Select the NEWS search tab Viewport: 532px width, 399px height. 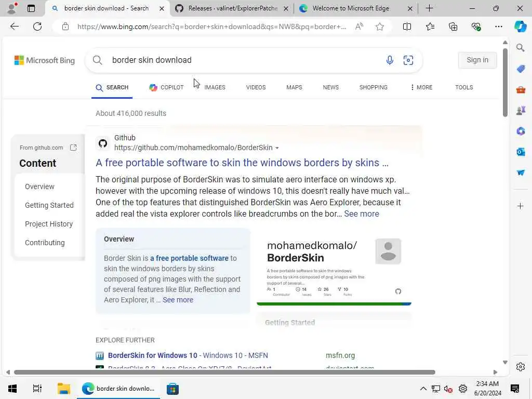click(331, 87)
